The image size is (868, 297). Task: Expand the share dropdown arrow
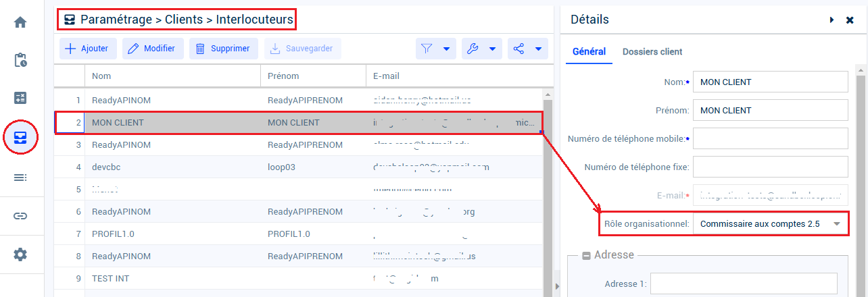[538, 49]
